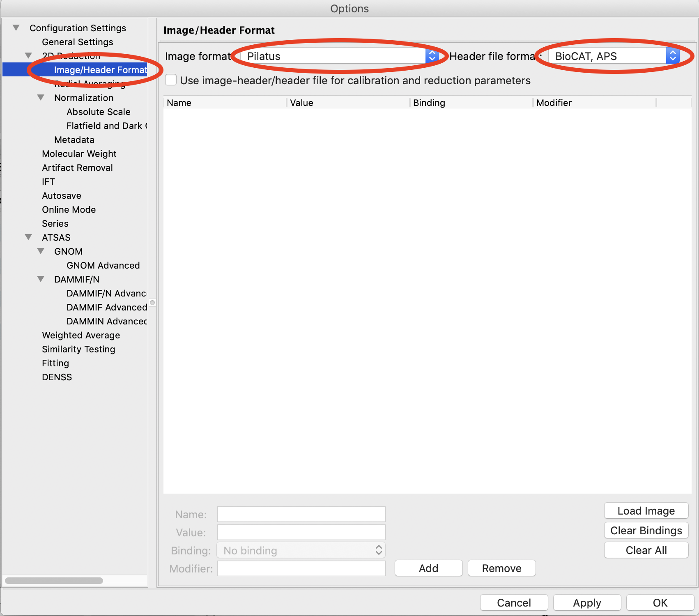Collapse the Normalization tree branch
699x616 pixels.
(x=41, y=98)
